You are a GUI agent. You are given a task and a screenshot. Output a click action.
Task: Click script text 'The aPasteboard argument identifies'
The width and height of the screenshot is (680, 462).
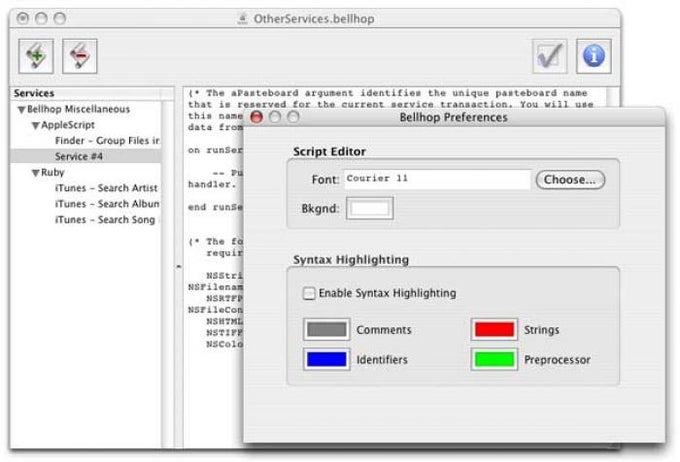pos(314,93)
